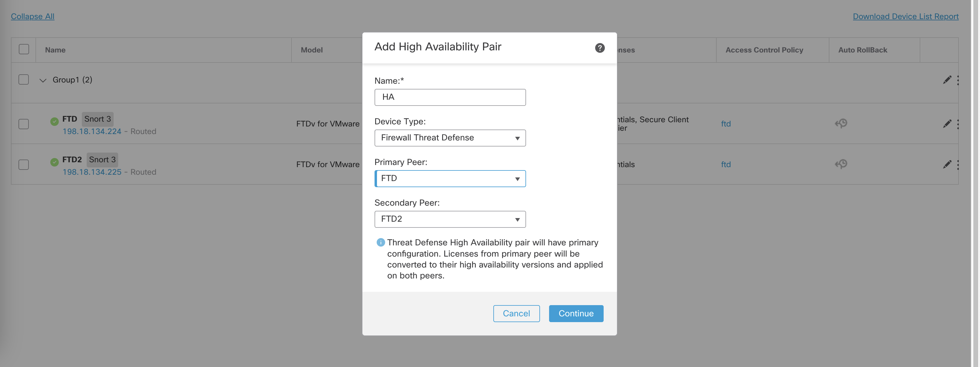Viewport: 980px width, 367px height.
Task: Click the green status icon next to FTD2
Action: coord(55,162)
